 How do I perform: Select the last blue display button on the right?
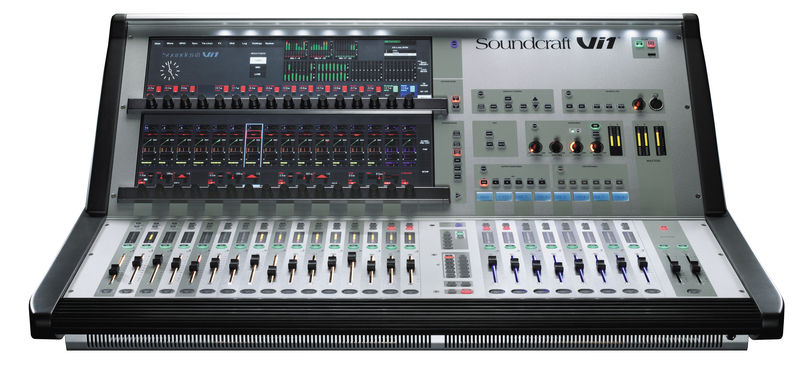point(621,196)
